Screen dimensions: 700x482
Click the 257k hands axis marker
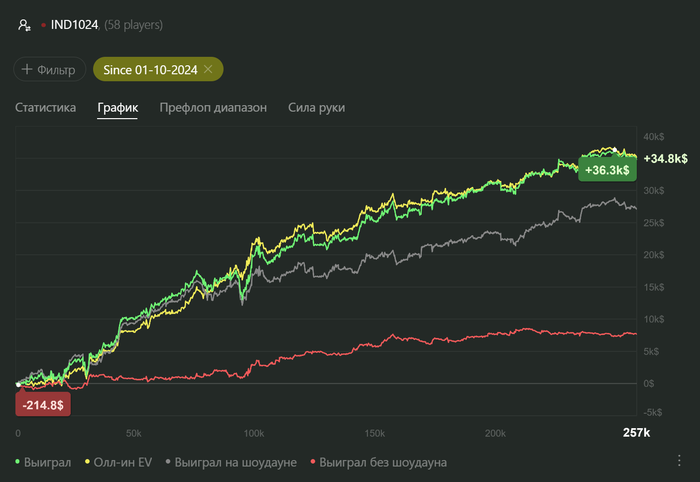[636, 433]
